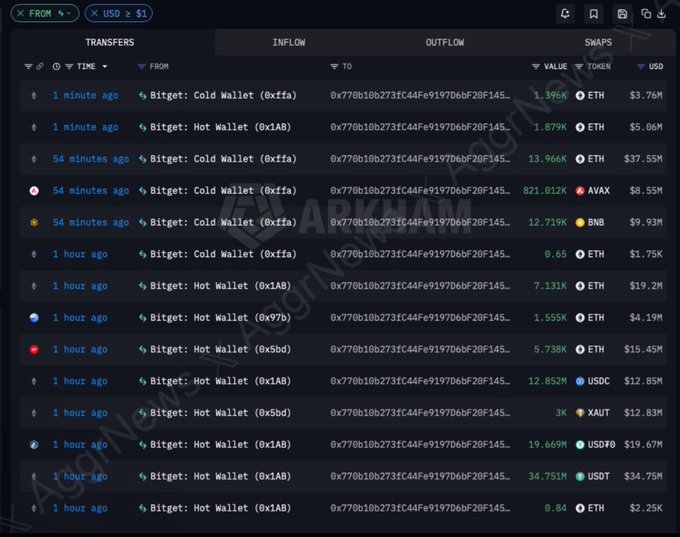680x537 pixels.
Task: Click value 821.012K in AVAX row
Action: 545,190
